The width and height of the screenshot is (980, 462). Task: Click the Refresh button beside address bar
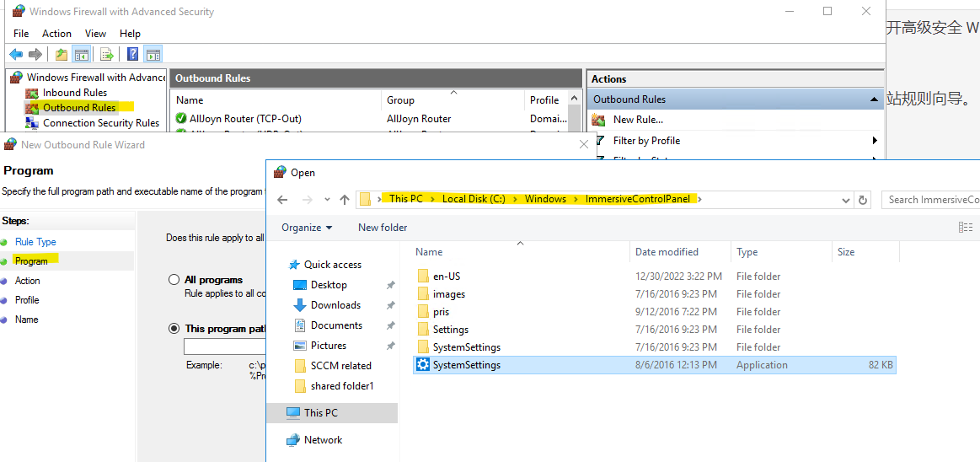pos(863,200)
